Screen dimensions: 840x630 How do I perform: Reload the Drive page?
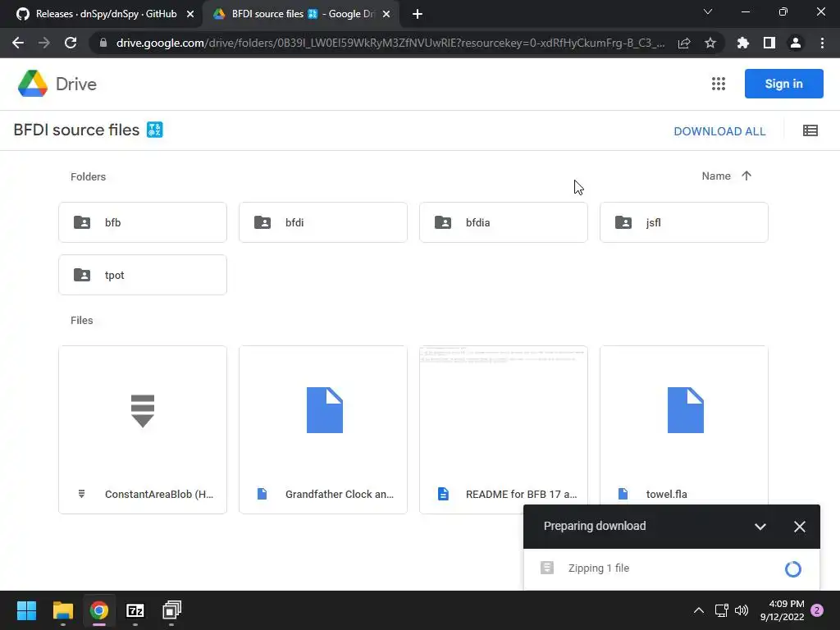[71, 43]
